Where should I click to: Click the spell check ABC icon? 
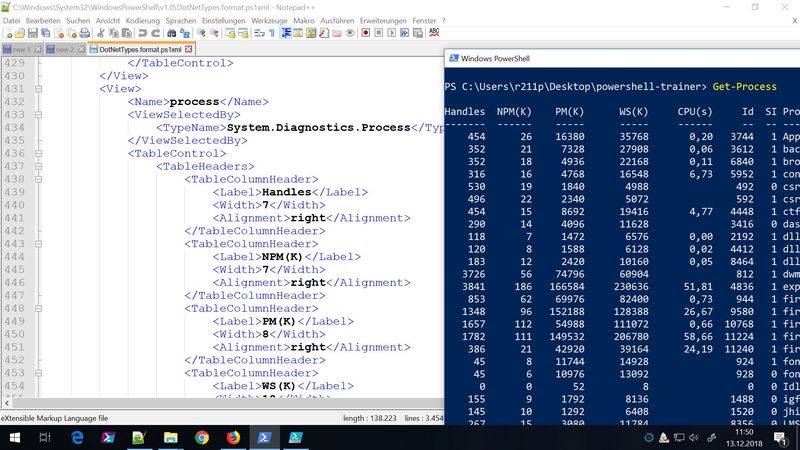pyautogui.click(x=436, y=33)
